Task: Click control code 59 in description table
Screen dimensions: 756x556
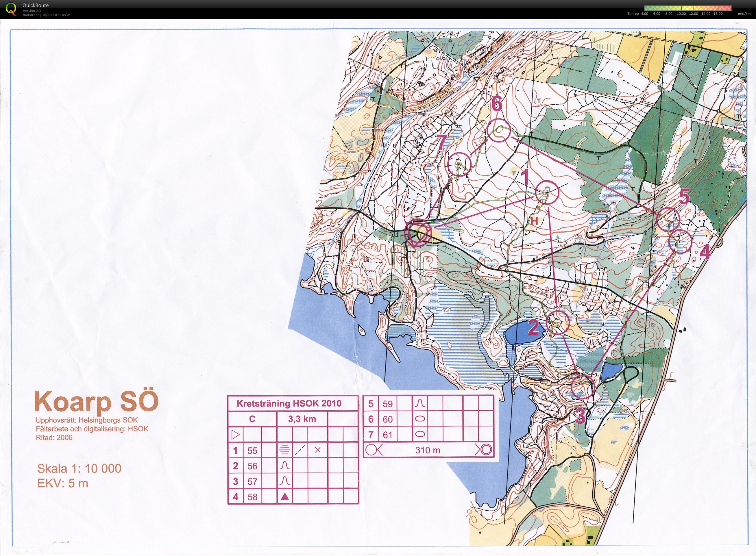Action: coord(388,404)
